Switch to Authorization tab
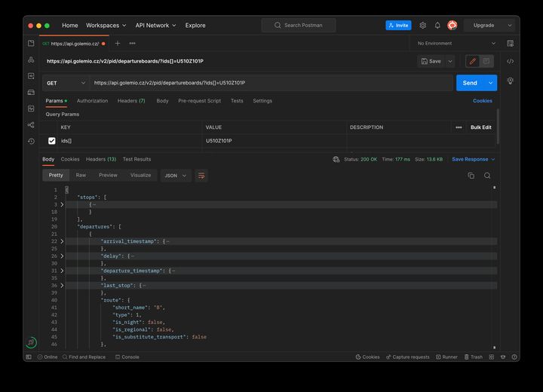Image resolution: width=543 pixels, height=392 pixels. click(92, 101)
